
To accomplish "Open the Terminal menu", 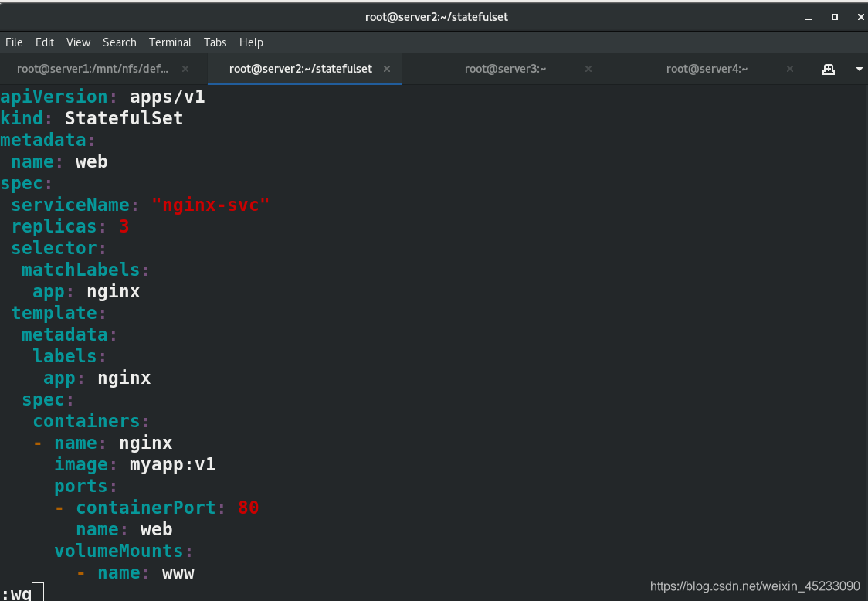I will (170, 42).
